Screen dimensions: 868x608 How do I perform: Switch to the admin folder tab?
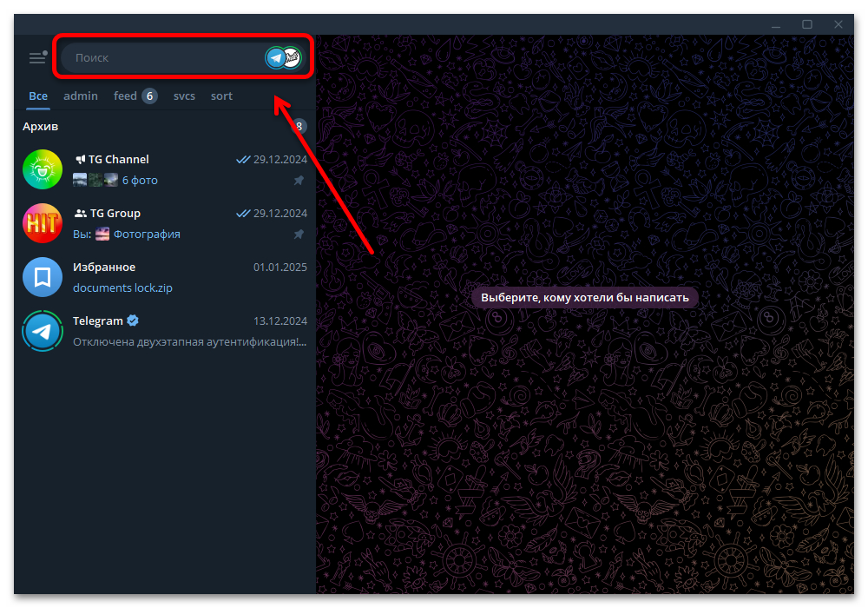coord(81,96)
